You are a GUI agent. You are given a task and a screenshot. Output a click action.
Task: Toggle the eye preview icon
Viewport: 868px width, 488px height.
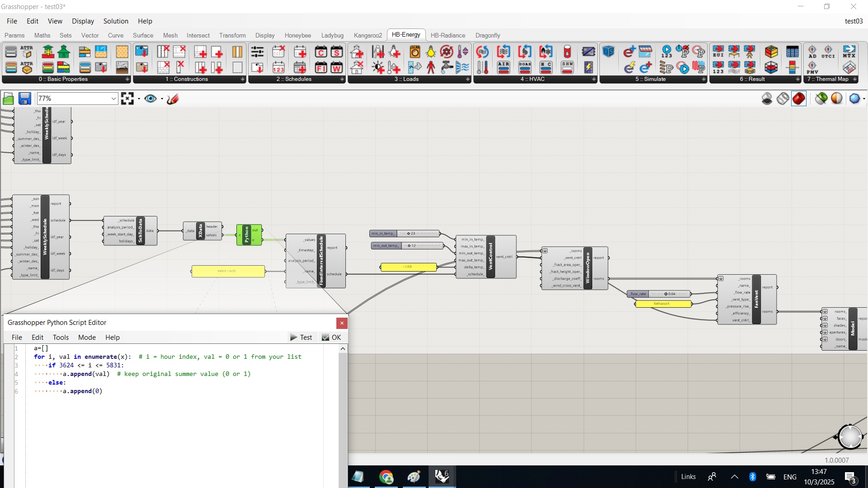coord(150,99)
